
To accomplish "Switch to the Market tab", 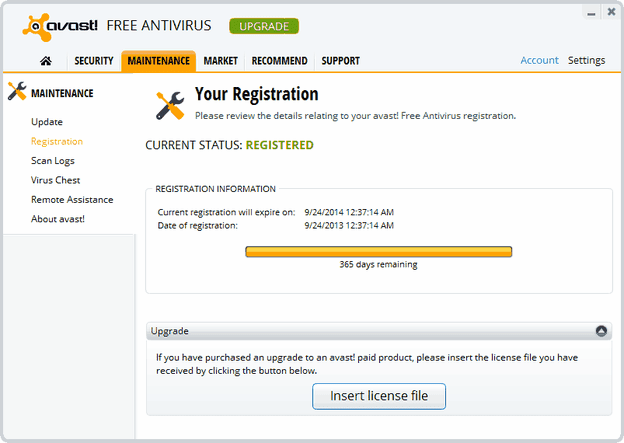I will (x=220, y=61).
